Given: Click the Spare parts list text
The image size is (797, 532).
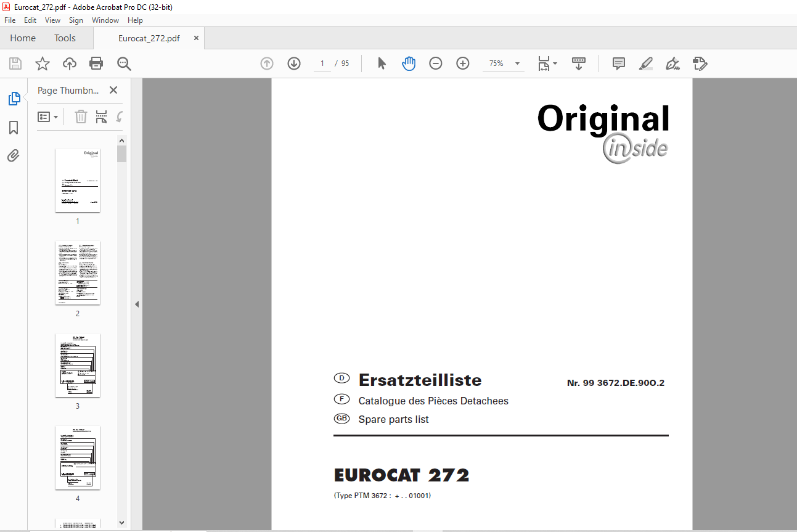Looking at the screenshot, I should tap(393, 420).
